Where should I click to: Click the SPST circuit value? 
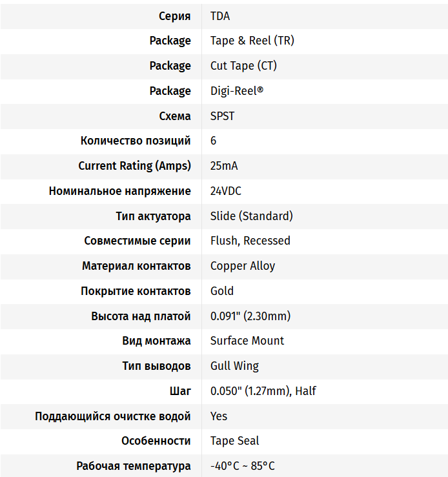(223, 116)
